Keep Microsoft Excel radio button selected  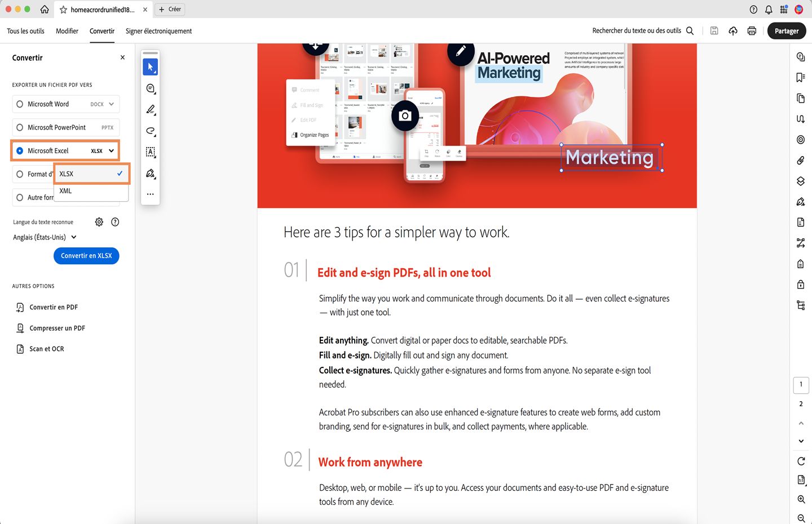[20, 150]
